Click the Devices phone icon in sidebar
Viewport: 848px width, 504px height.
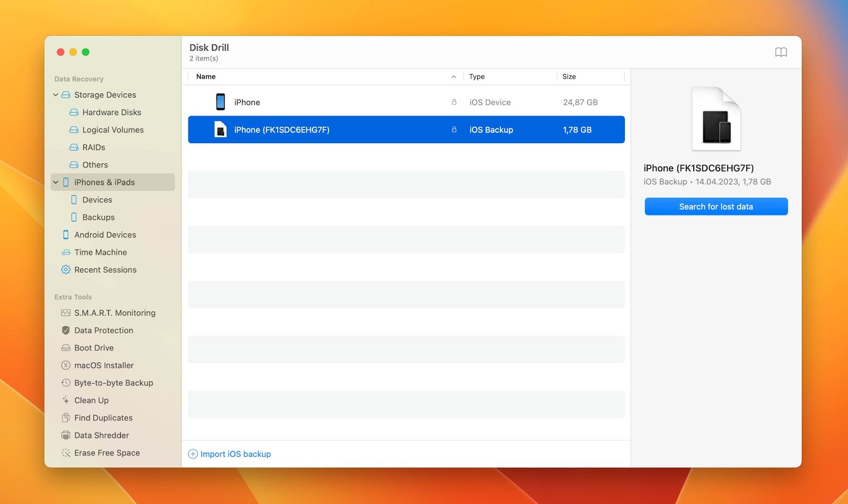tap(74, 200)
